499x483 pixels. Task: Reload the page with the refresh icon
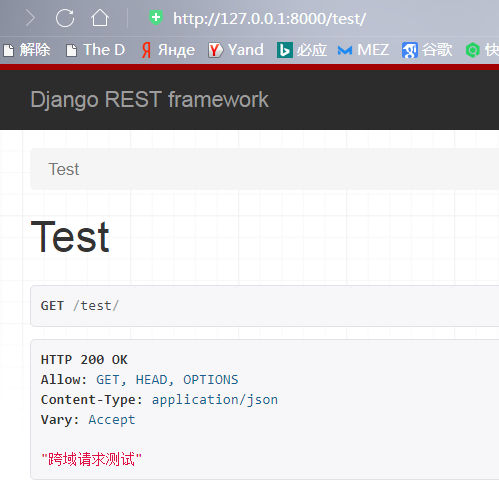(x=65, y=18)
